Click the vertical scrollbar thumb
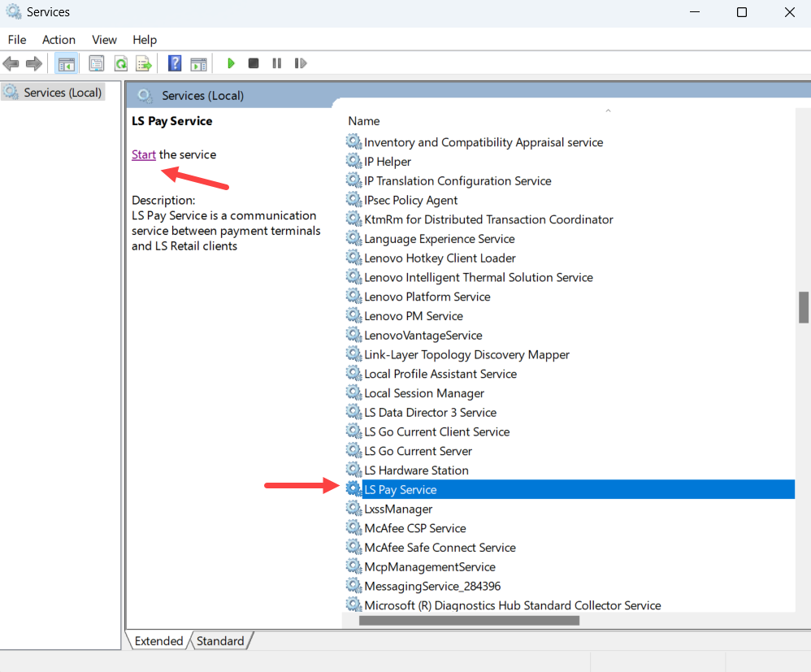 803,307
